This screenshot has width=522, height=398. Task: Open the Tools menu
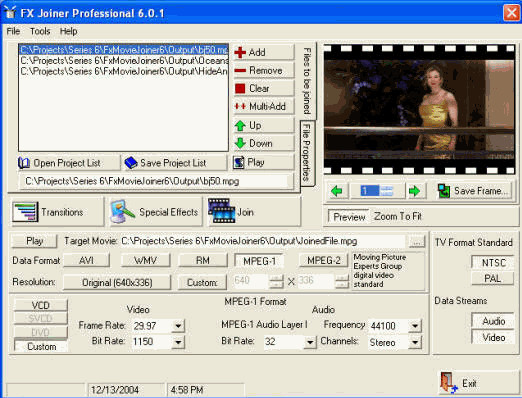click(40, 31)
